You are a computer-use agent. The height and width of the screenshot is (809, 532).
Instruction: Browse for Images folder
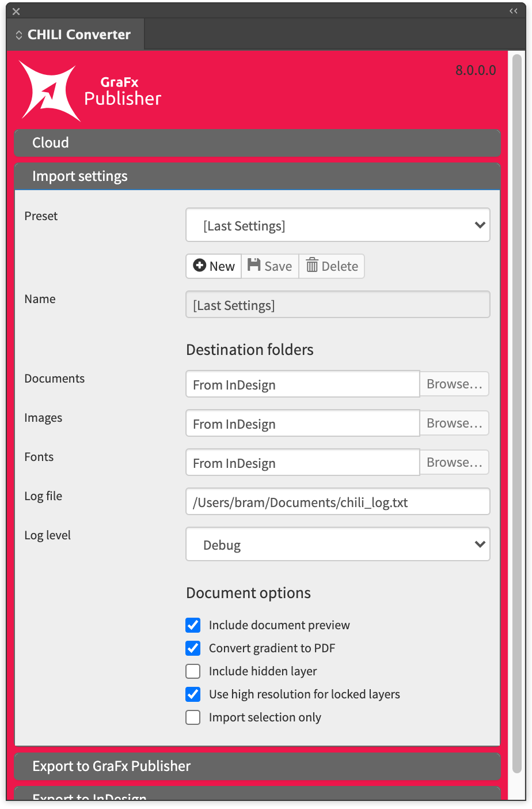pos(454,424)
